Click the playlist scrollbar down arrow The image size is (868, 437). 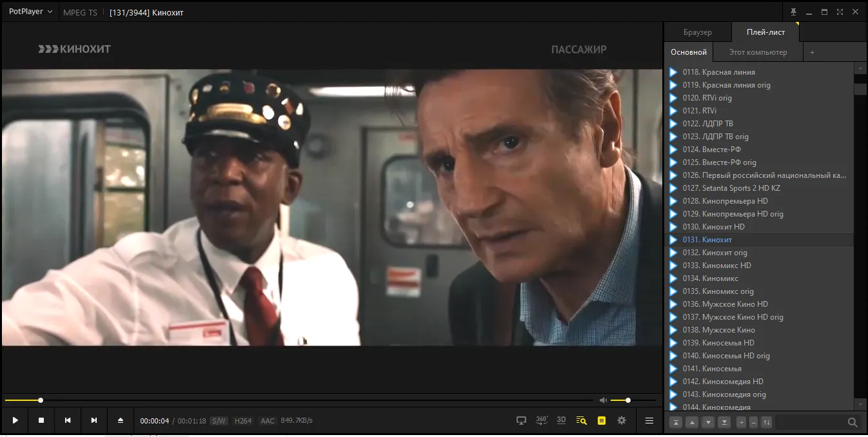pos(860,404)
